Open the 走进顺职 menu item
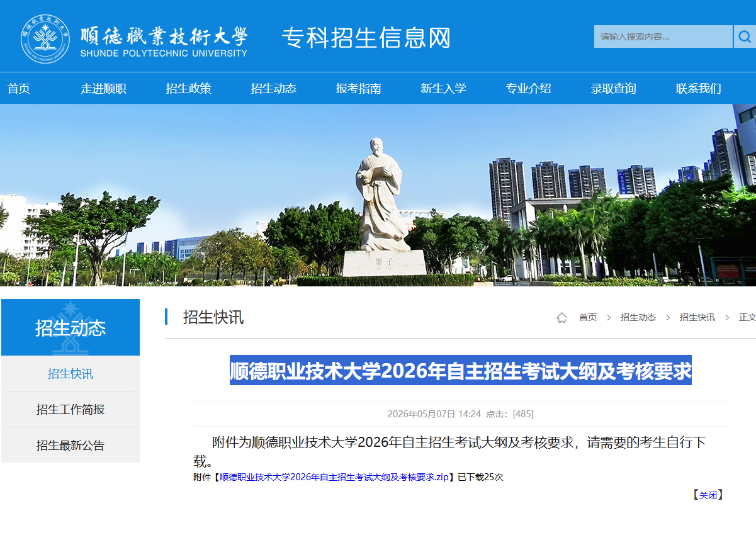 pos(104,89)
